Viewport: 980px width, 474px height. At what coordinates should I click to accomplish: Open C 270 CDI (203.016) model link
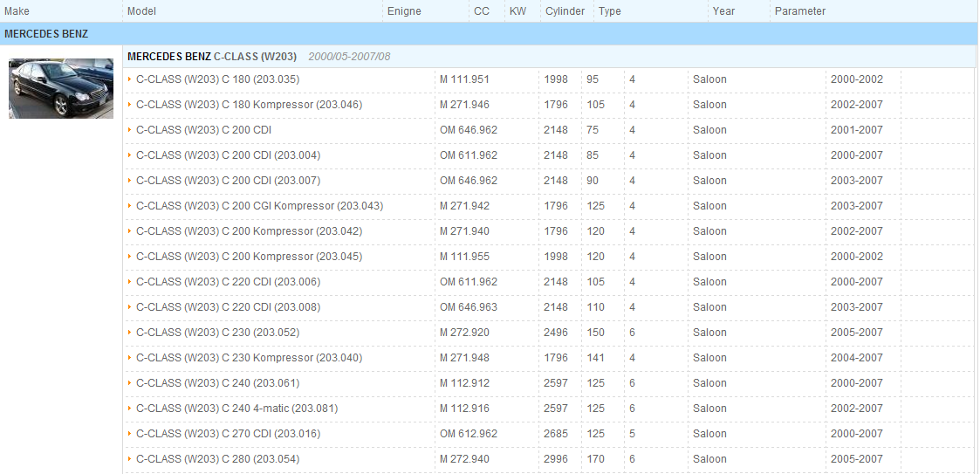tap(228, 434)
